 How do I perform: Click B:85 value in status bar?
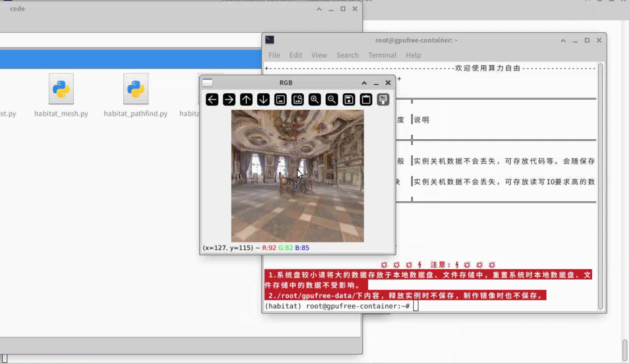point(302,248)
